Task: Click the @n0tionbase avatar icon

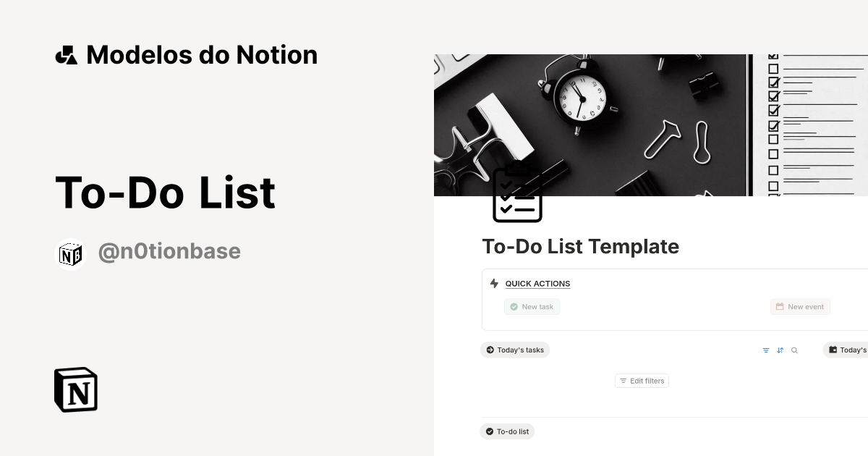Action: (70, 253)
